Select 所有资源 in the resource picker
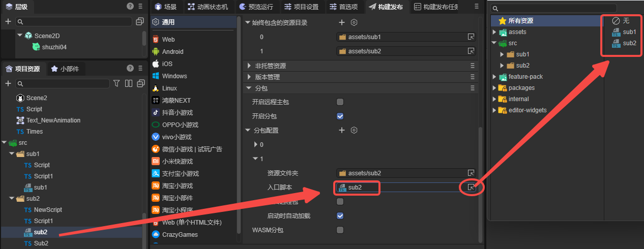 click(x=520, y=21)
